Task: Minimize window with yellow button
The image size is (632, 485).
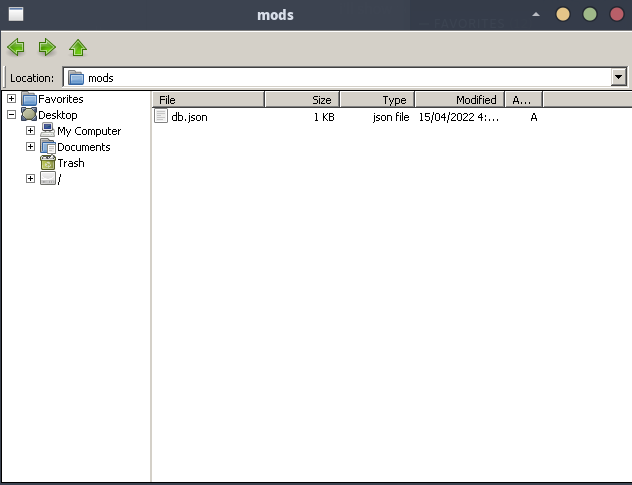Action: coord(563,14)
